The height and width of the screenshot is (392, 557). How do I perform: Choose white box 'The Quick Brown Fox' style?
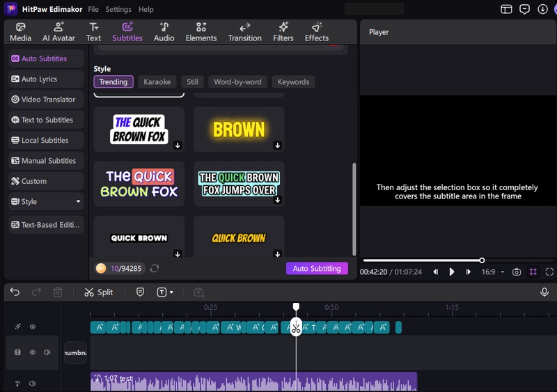(x=139, y=130)
